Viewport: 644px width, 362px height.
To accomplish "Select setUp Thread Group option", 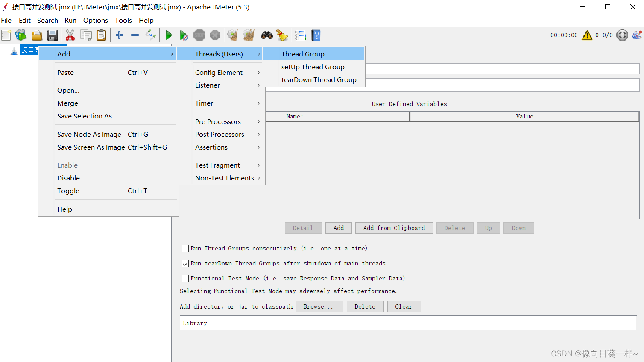I will click(314, 67).
